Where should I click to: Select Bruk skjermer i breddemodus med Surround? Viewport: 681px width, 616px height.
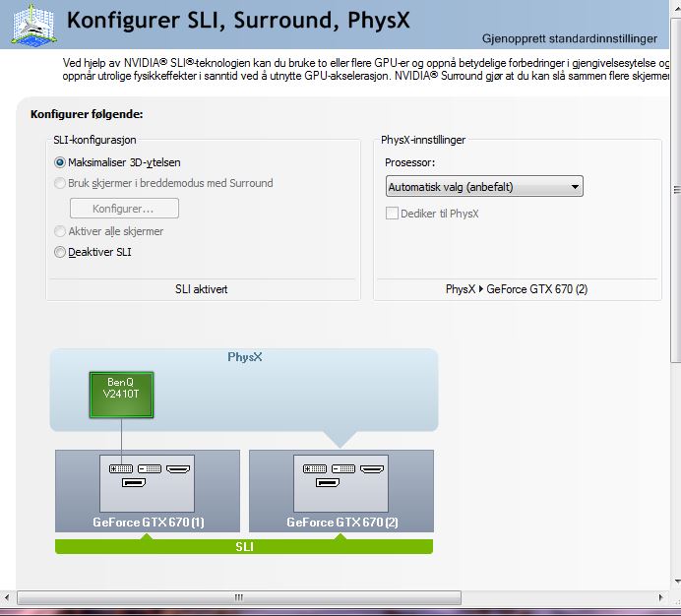pyautogui.click(x=60, y=183)
